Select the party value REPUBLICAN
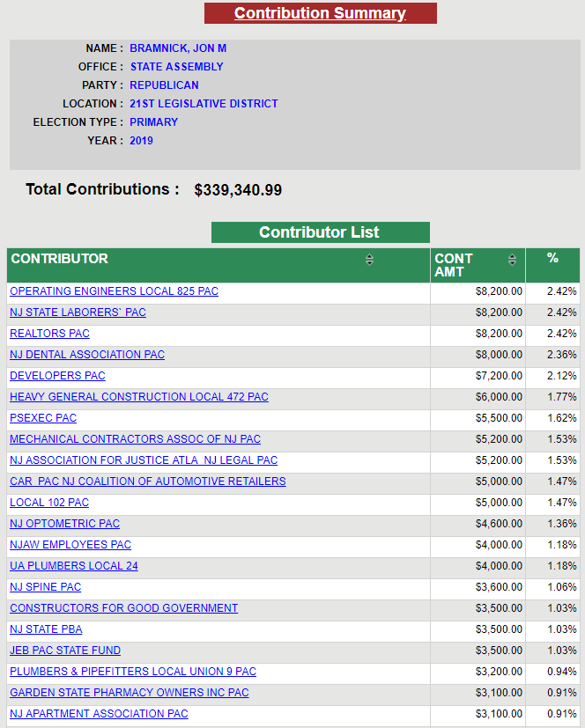The image size is (585, 728). point(164,85)
